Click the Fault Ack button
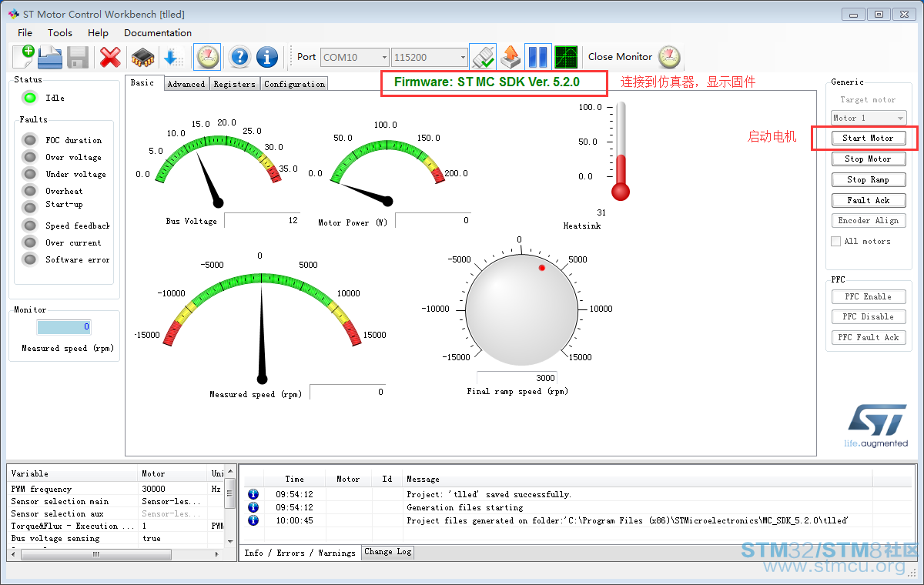Screen dimensions: 924x585 869,200
